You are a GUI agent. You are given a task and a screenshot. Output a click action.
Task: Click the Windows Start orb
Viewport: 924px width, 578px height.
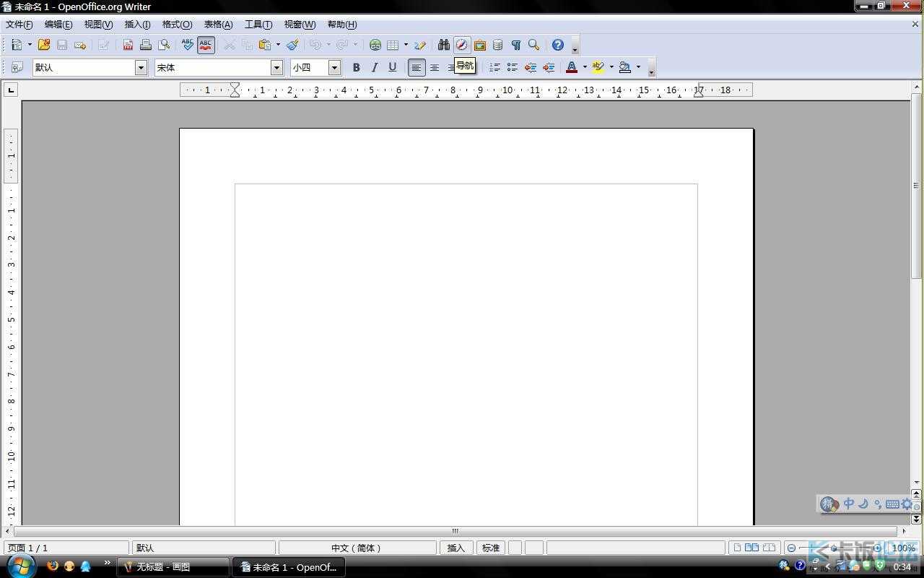click(21, 566)
